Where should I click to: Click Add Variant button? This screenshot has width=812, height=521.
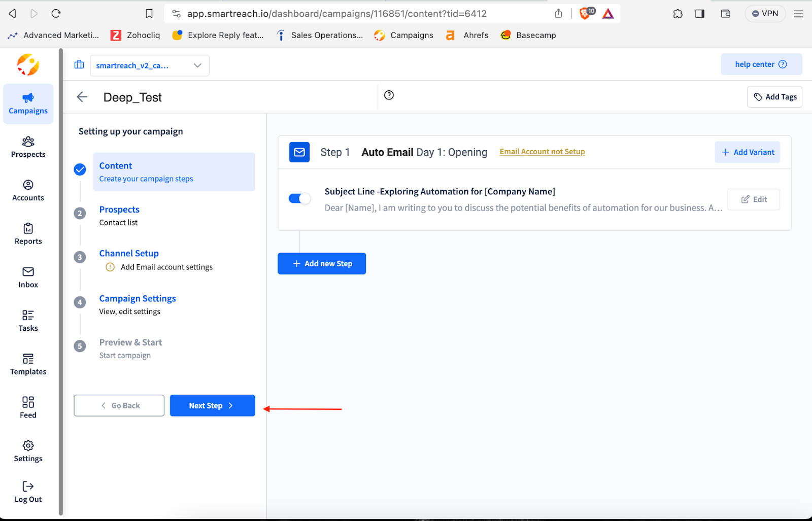(748, 152)
